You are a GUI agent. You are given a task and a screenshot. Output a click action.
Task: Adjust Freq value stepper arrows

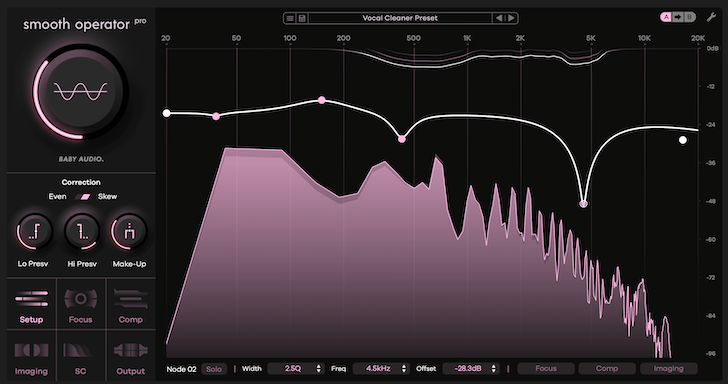click(x=404, y=369)
